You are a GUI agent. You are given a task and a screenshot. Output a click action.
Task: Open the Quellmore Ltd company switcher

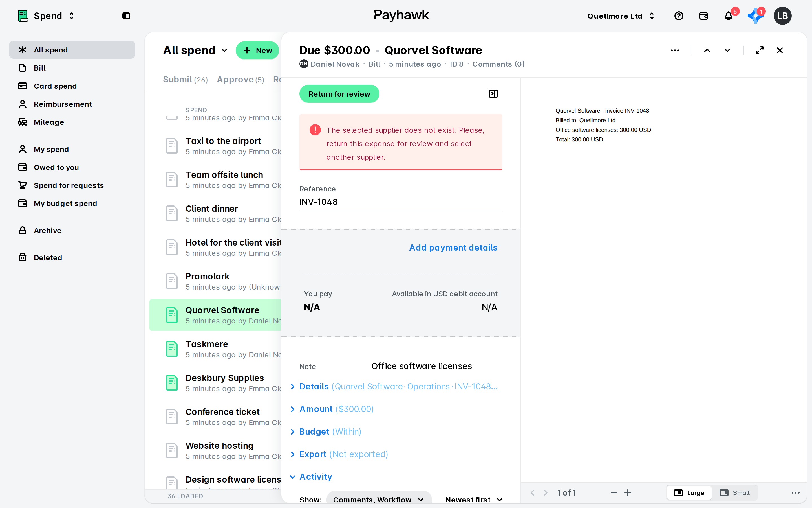tap(621, 16)
